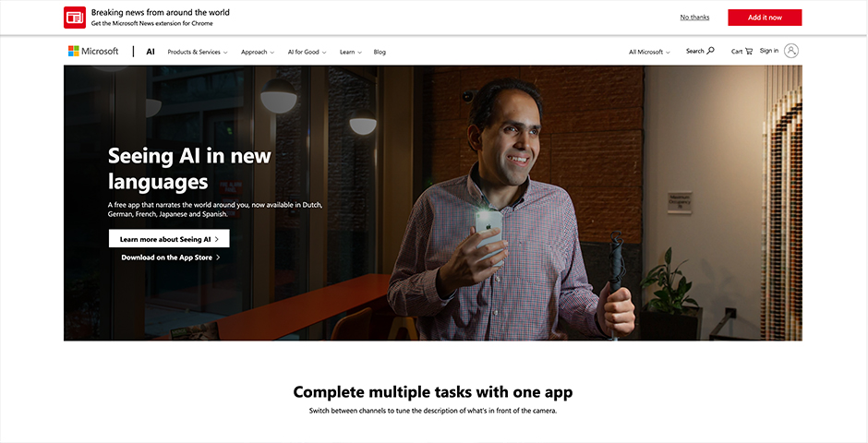Open the AI for Good dropdown
Screen dimensions: 868x443
click(307, 52)
